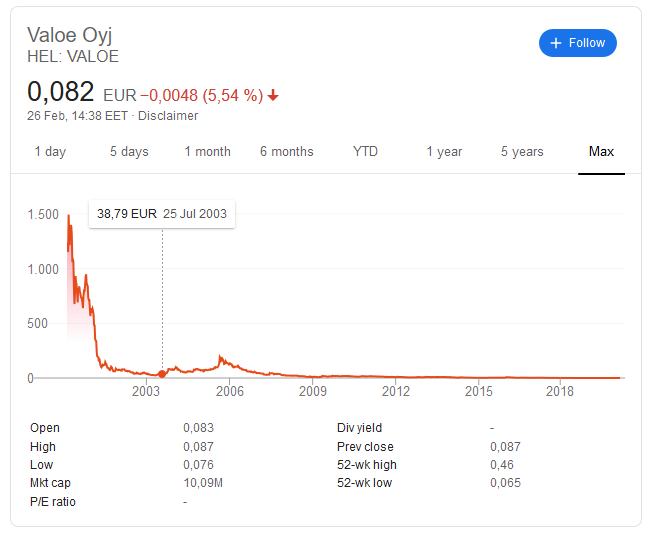Switch to the 5 days range
The width and height of the screenshot is (666, 545).
coord(129,152)
